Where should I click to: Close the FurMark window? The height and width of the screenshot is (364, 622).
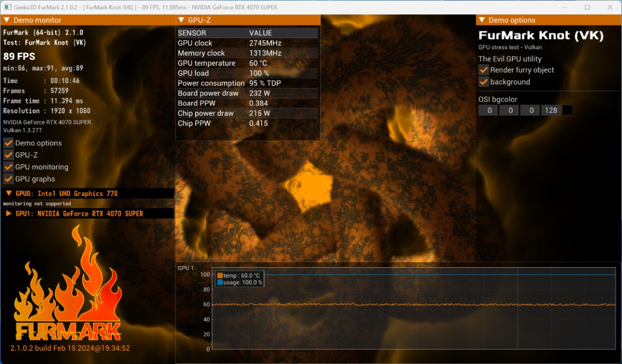pos(610,7)
